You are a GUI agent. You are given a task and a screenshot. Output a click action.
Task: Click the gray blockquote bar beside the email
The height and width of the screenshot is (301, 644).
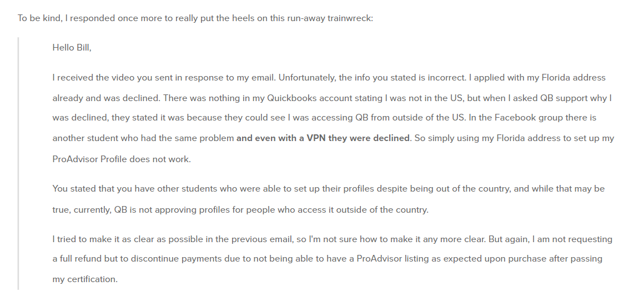pyautogui.click(x=18, y=163)
